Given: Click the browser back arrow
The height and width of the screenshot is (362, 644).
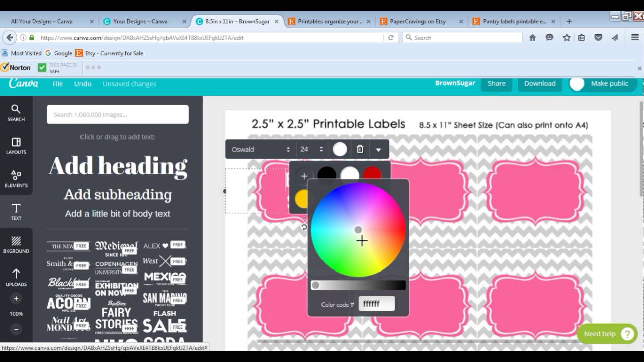Looking at the screenshot, I should click(10, 37).
